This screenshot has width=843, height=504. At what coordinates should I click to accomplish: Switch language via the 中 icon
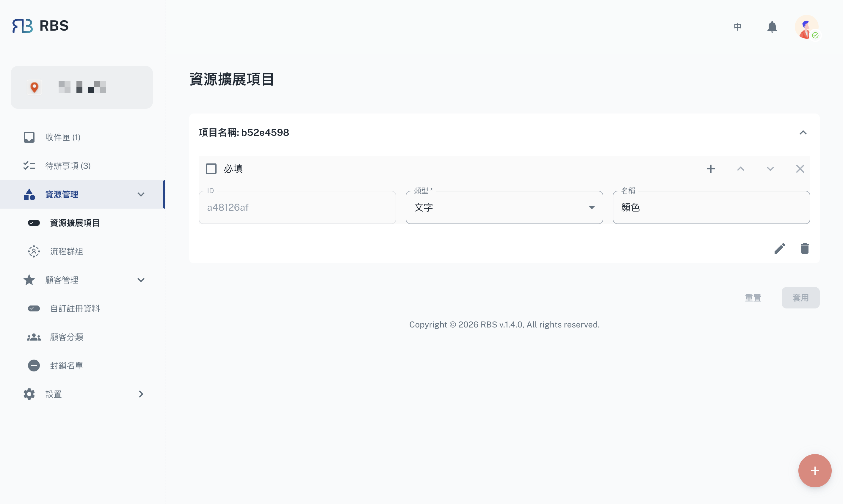pos(738,27)
